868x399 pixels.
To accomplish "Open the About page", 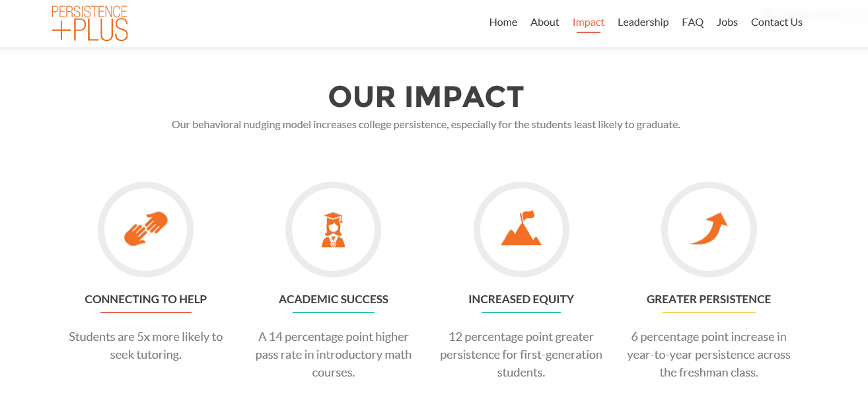I will point(544,22).
